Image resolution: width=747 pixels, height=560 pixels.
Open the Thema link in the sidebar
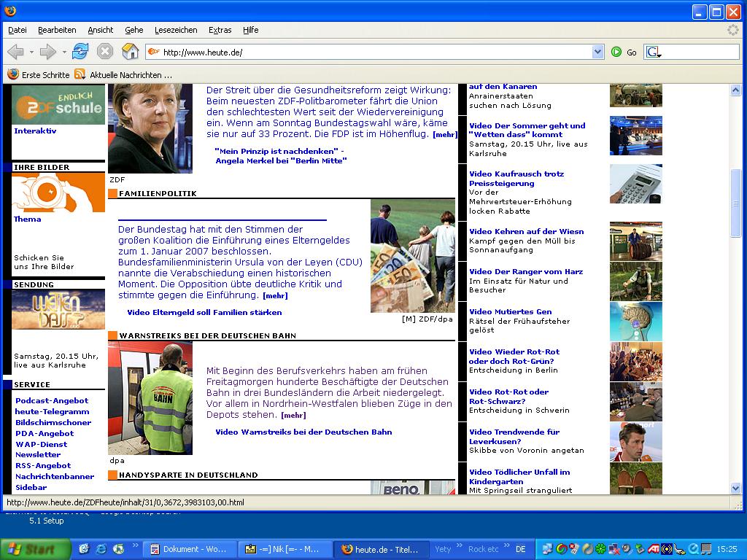click(27, 219)
